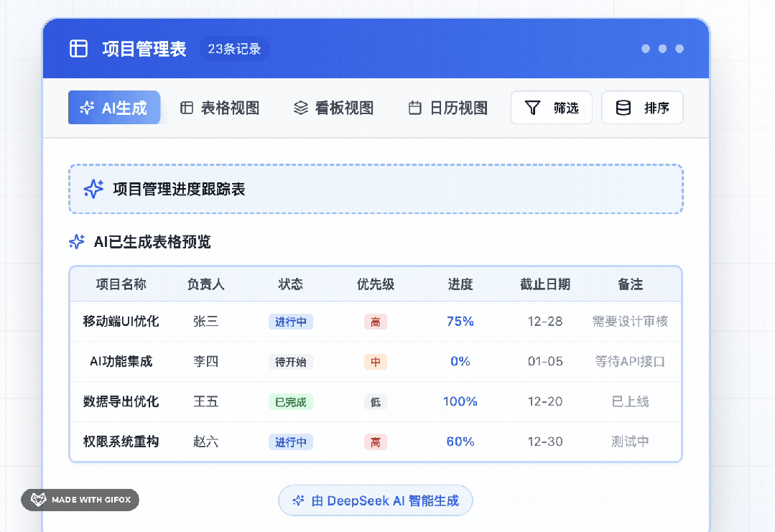This screenshot has height=532, width=775.
Task: Click the note 已上线
Action: coord(630,401)
